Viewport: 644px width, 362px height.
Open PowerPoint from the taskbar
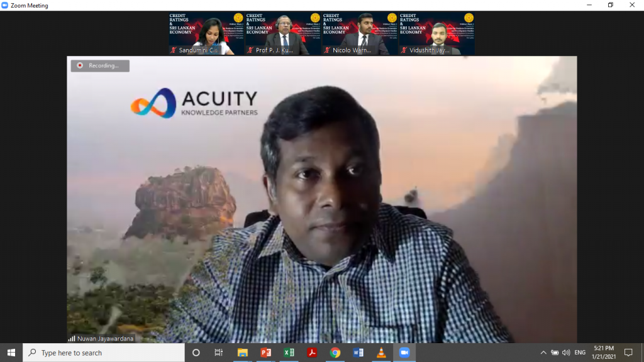coord(265,353)
